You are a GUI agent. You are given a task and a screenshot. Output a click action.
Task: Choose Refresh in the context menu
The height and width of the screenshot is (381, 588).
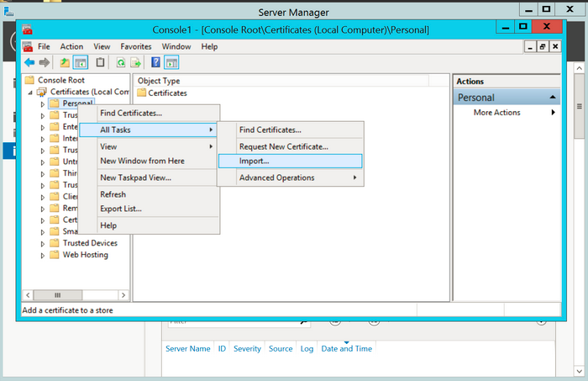pyautogui.click(x=150, y=194)
